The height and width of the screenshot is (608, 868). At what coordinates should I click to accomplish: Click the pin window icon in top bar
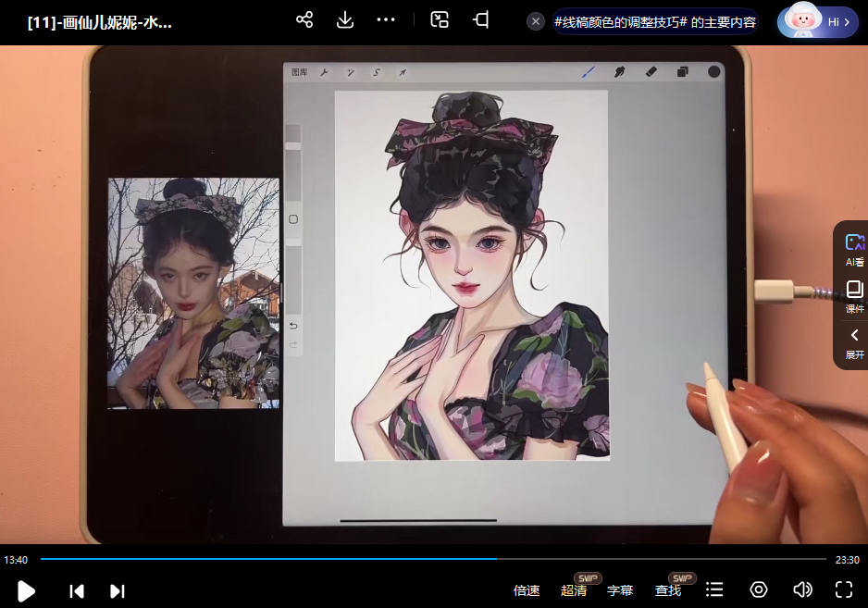[x=481, y=20]
